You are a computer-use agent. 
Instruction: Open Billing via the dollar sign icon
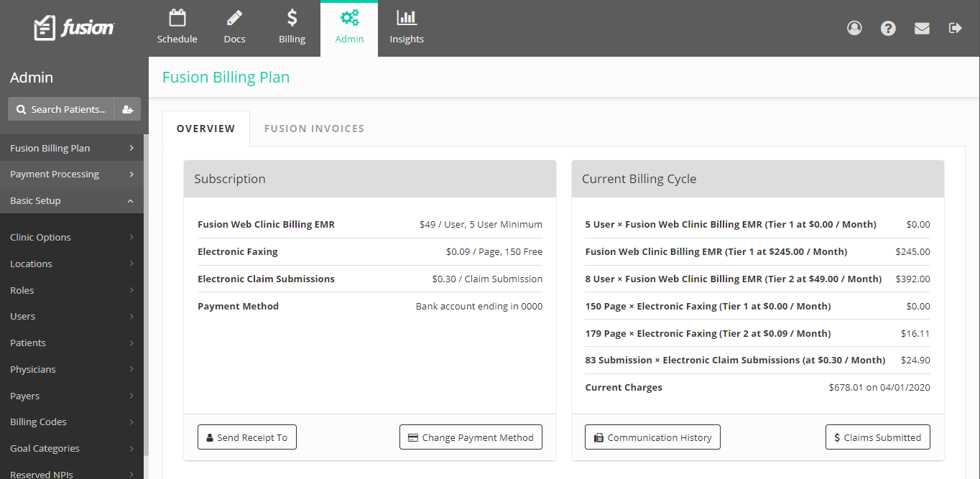292,18
